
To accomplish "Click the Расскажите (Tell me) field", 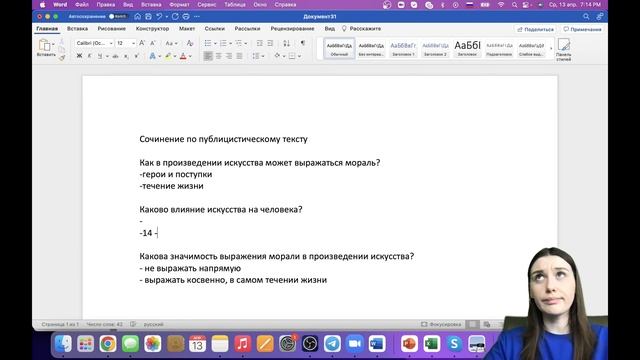I will tap(361, 29).
